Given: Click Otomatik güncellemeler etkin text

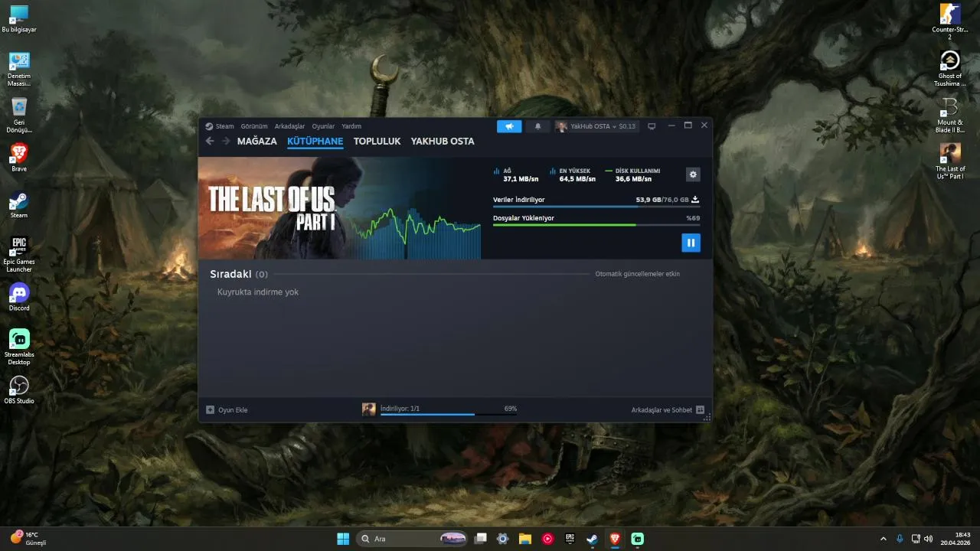Looking at the screenshot, I should click(x=638, y=274).
